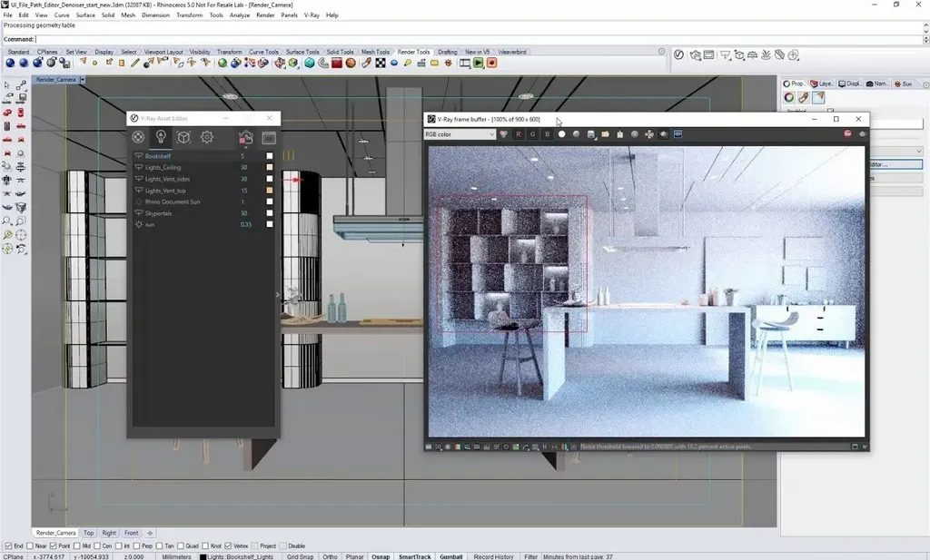The height and width of the screenshot is (560, 930).
Task: Add new viewport tab with plus icon
Action: pyautogui.click(x=150, y=533)
